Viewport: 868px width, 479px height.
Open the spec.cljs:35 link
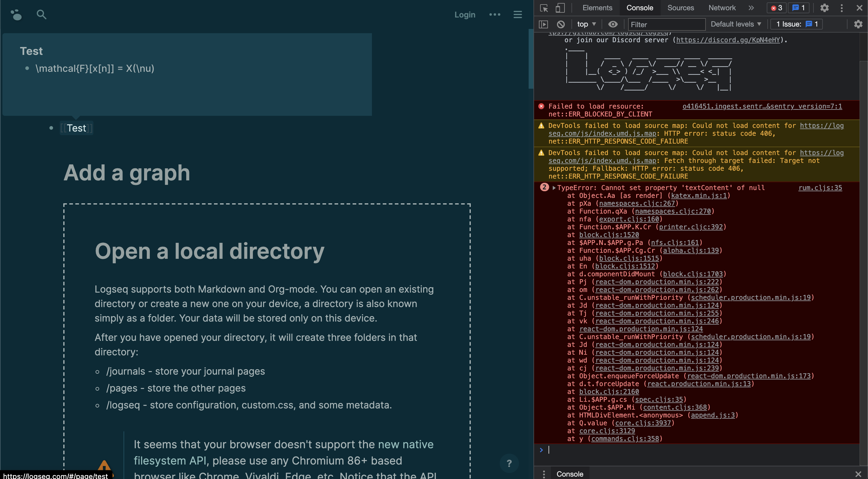(x=659, y=399)
